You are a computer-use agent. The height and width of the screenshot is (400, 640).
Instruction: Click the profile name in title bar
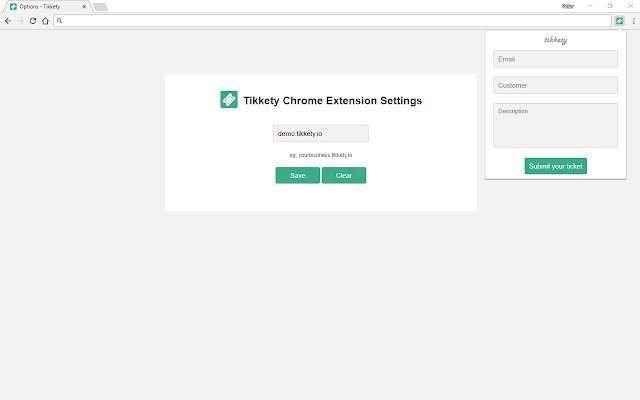pos(568,6)
